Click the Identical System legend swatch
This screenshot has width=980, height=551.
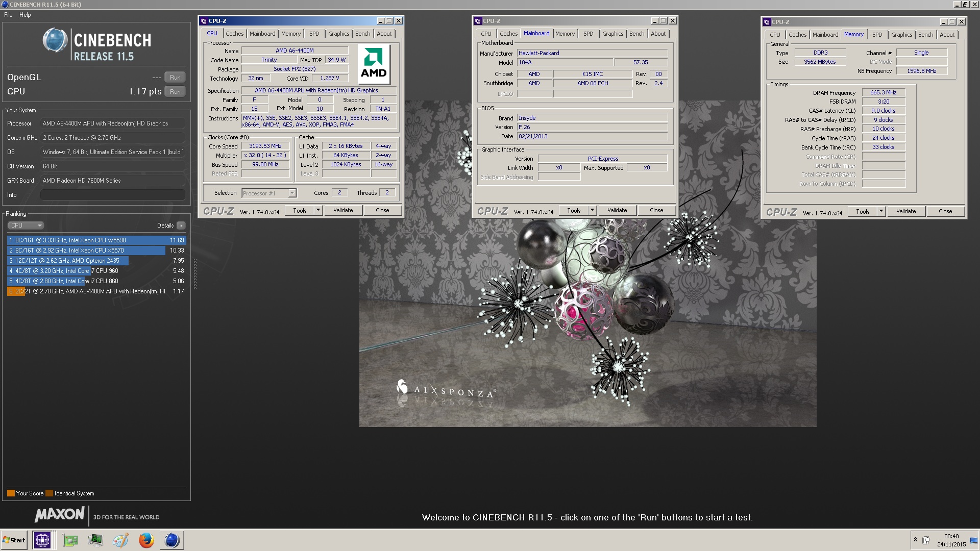tap(49, 493)
